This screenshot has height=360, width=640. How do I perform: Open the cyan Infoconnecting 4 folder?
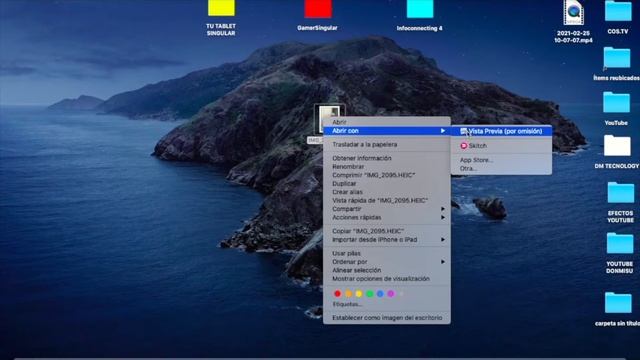(x=420, y=9)
